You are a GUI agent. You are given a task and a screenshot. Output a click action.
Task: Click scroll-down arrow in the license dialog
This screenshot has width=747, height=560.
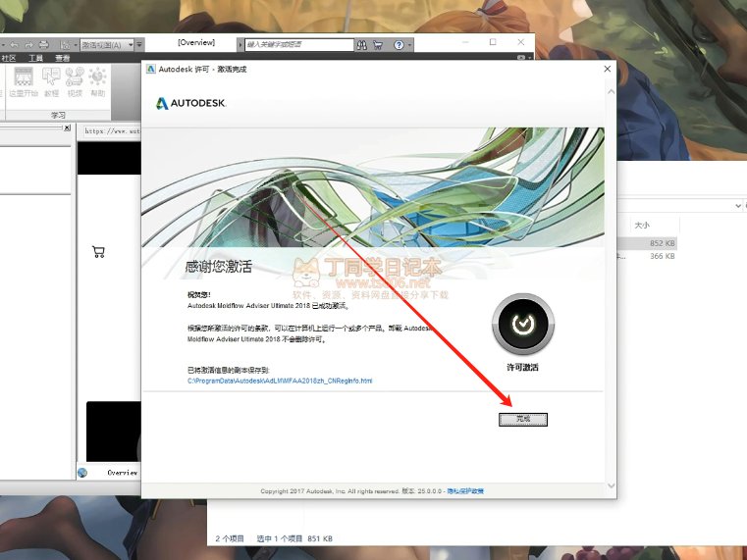tap(612, 485)
